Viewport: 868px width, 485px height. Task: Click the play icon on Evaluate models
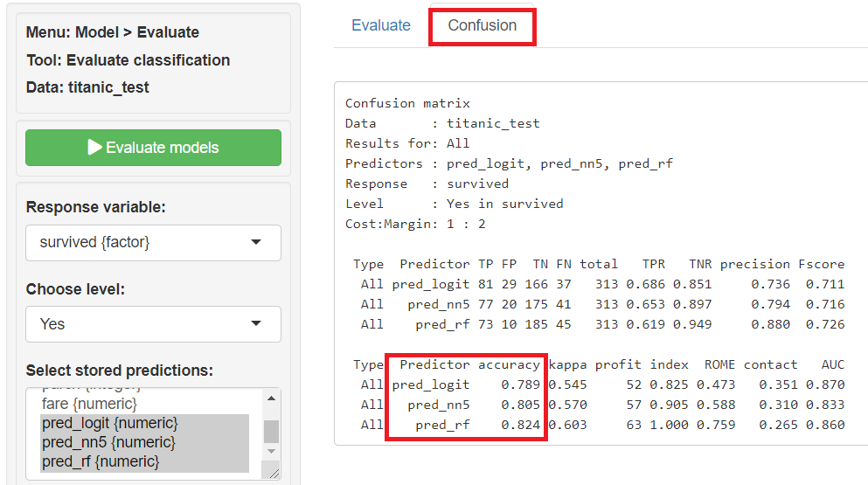click(x=95, y=148)
